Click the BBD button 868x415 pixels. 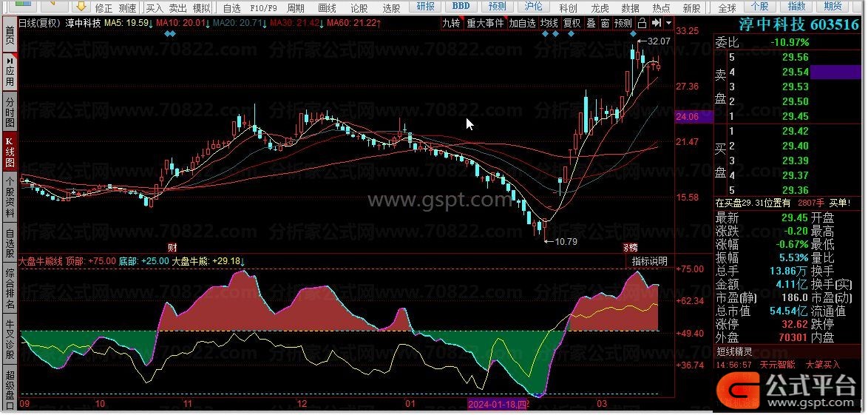[461, 6]
